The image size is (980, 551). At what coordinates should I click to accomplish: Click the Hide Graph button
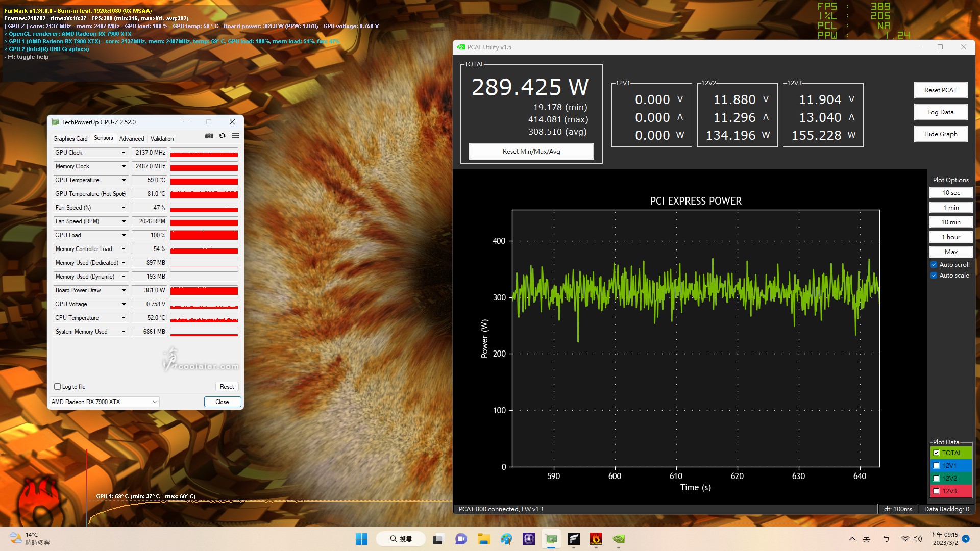click(940, 134)
